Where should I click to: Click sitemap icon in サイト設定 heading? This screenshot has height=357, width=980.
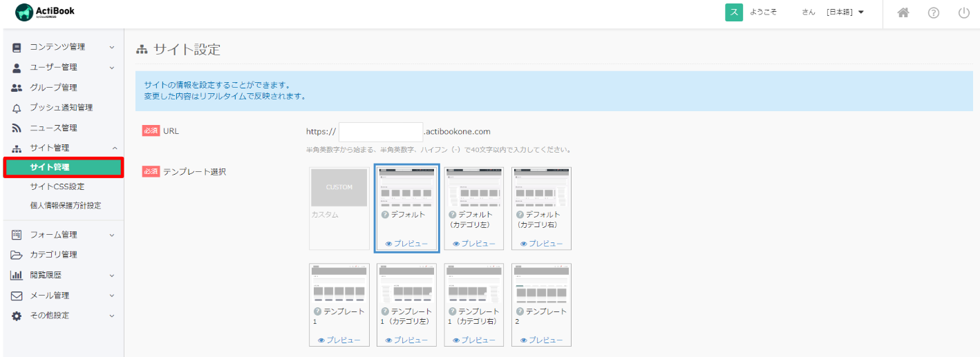coord(142,50)
